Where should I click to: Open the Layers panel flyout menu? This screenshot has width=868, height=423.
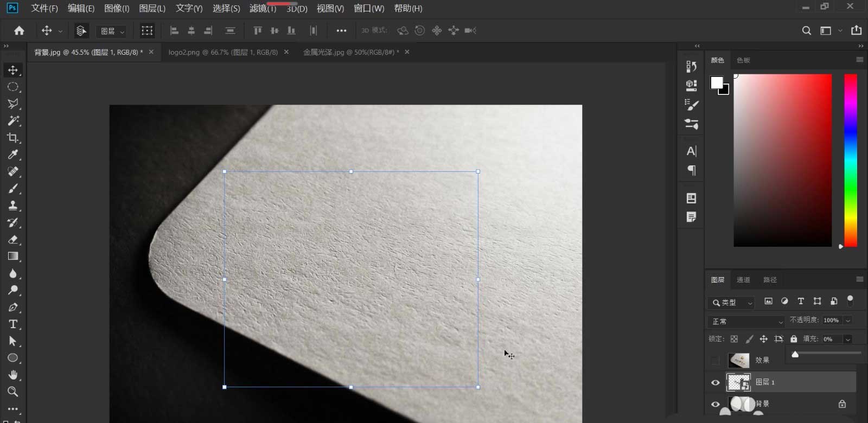860,279
